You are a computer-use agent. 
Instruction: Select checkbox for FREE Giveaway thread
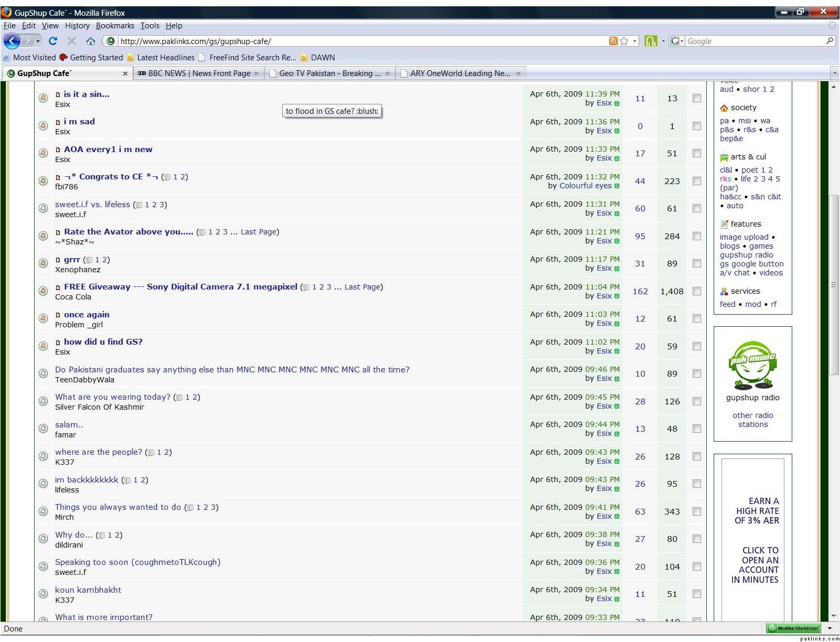pos(696,291)
